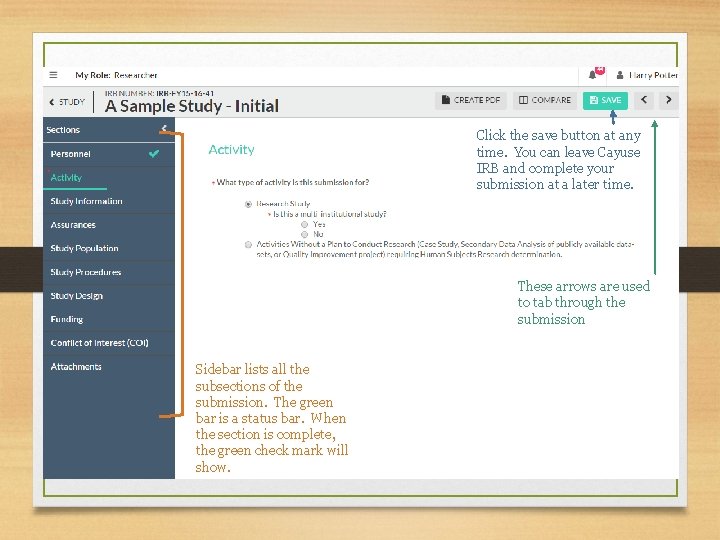Open Conflict of Interest (COI) section
The image size is (720, 540).
[x=109, y=343]
